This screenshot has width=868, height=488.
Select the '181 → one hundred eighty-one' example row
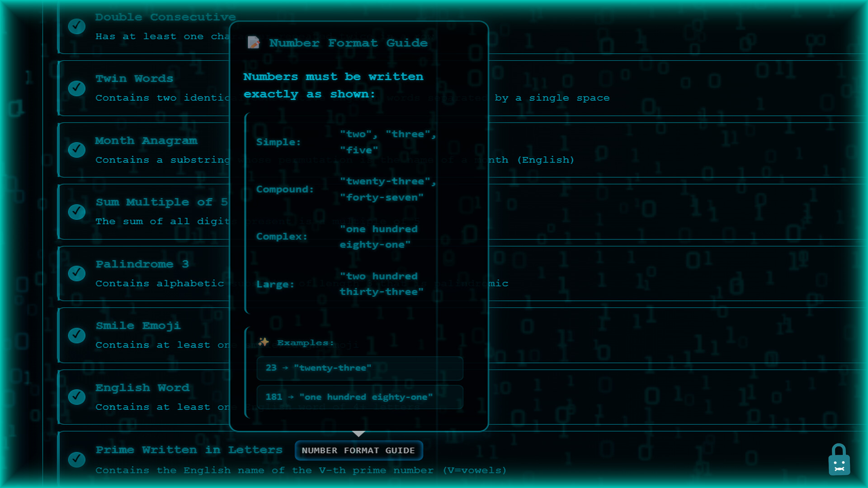pyautogui.click(x=359, y=397)
